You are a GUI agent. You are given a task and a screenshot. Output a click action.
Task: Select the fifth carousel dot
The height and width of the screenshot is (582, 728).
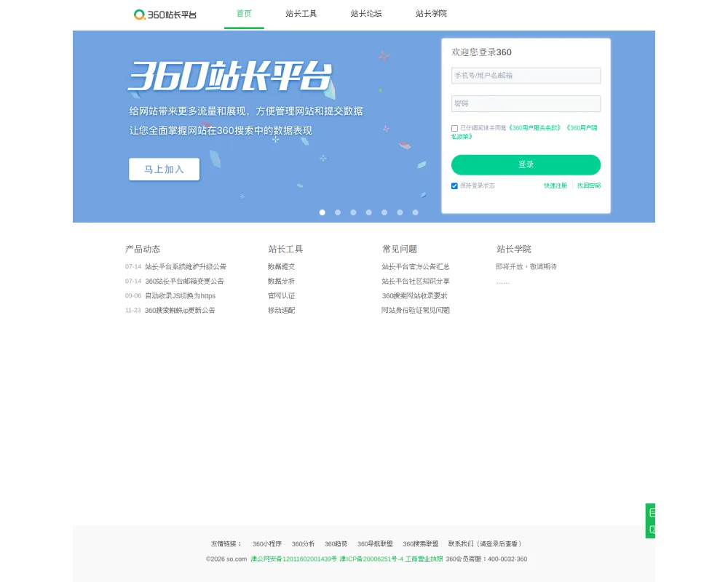[x=384, y=212]
